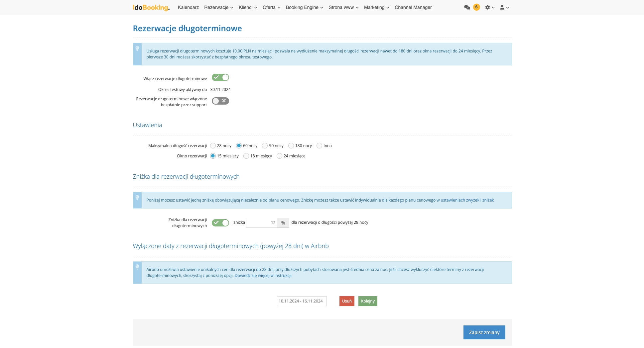Open Channel Manager from the top menu
This screenshot has width=644, height=348.
point(413,7)
